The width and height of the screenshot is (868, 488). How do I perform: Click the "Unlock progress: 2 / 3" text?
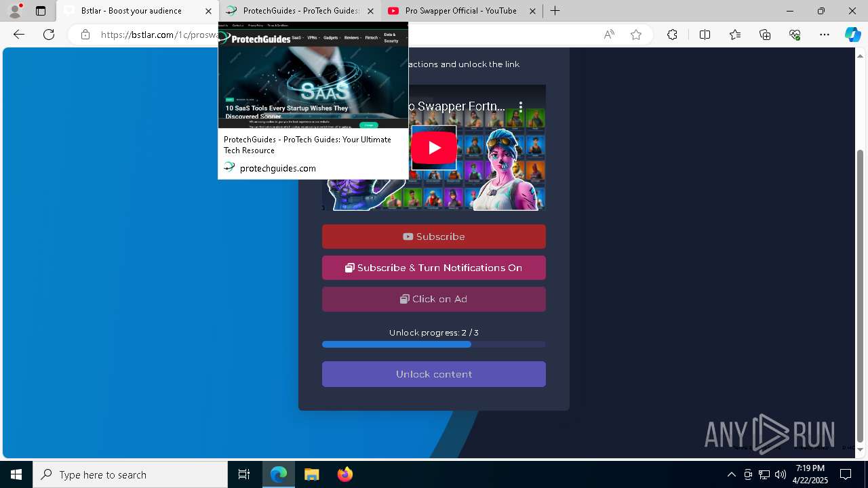click(434, 333)
